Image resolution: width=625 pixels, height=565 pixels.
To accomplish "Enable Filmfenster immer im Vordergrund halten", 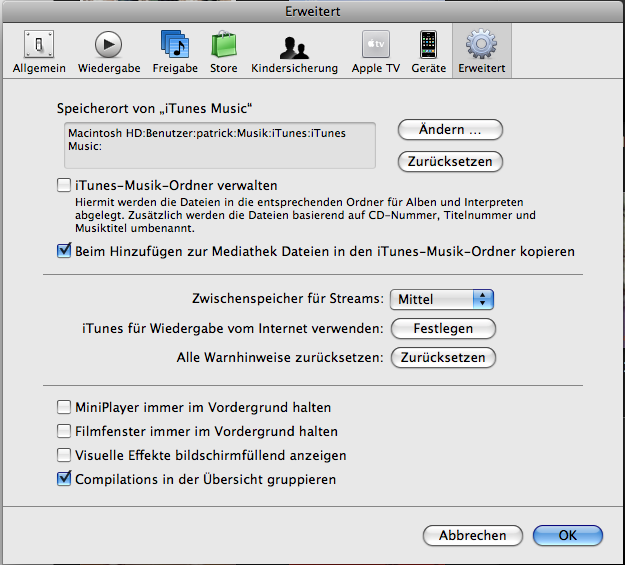I will pyautogui.click(x=64, y=431).
